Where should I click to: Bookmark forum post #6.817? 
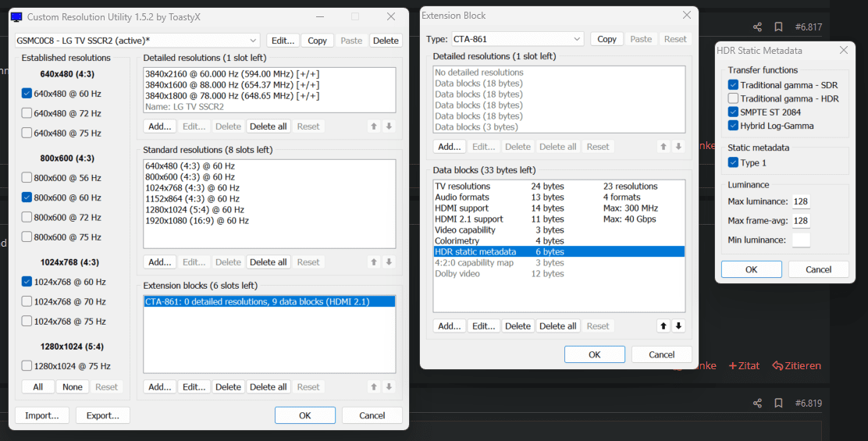[778, 27]
